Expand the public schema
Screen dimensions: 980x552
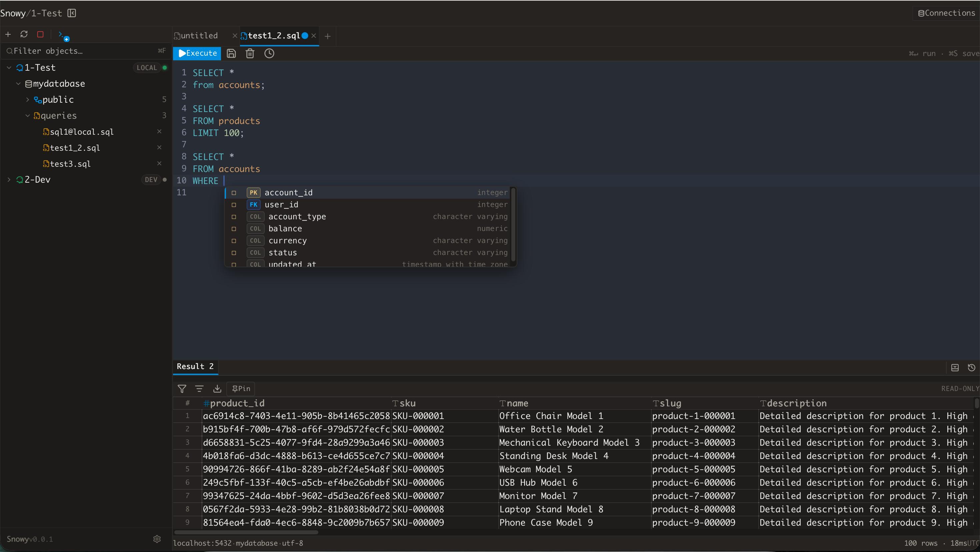pos(27,100)
